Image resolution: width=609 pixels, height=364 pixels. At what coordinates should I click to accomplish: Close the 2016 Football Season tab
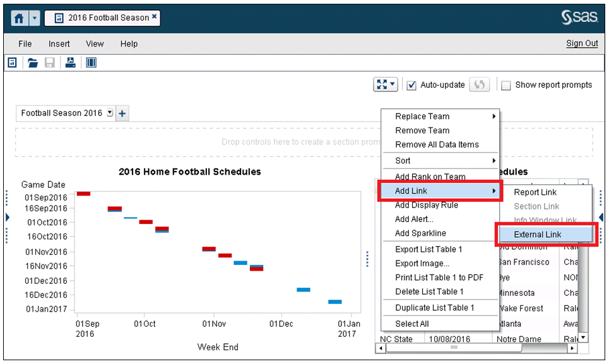coord(155,17)
